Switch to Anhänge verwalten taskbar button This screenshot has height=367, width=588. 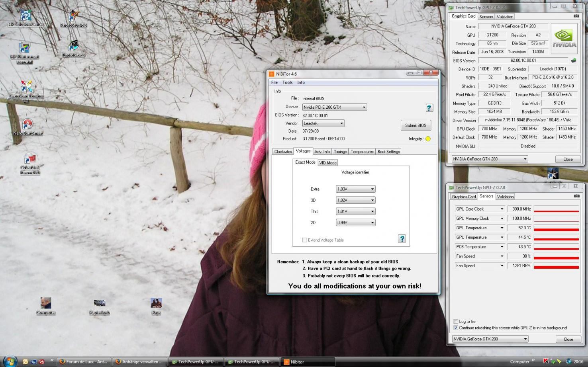tap(140, 361)
